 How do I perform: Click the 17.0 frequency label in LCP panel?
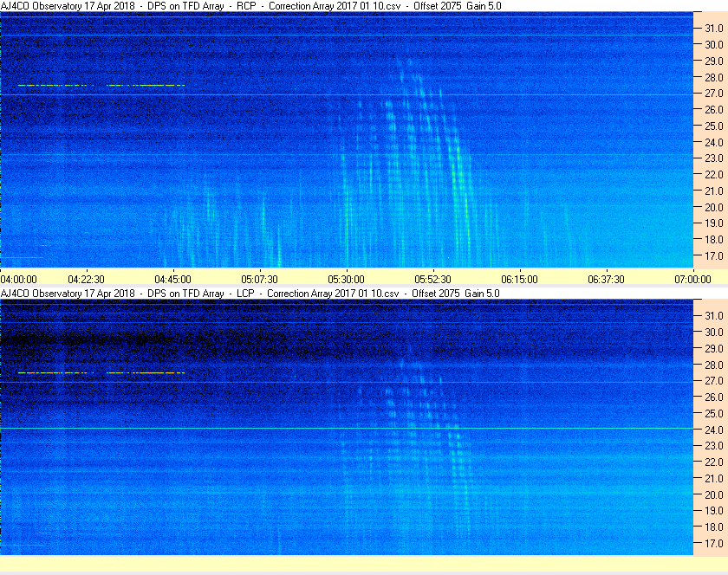[x=714, y=543]
